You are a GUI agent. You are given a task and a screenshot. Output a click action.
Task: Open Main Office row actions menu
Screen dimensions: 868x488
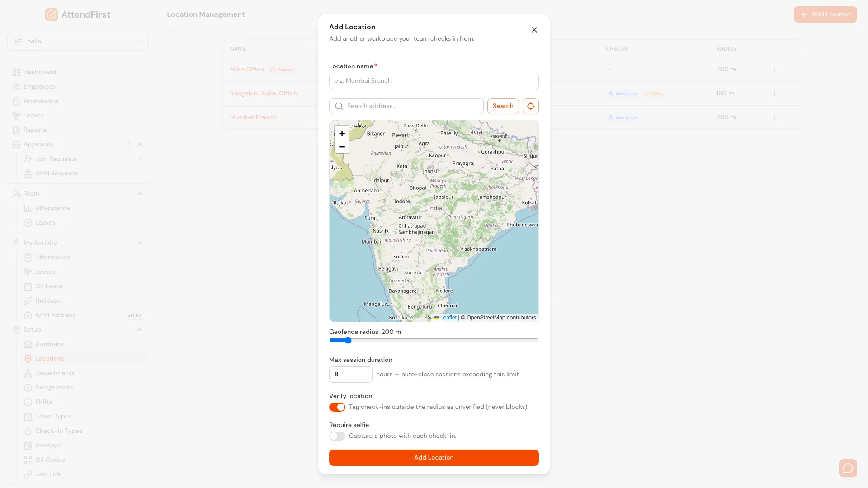(774, 70)
